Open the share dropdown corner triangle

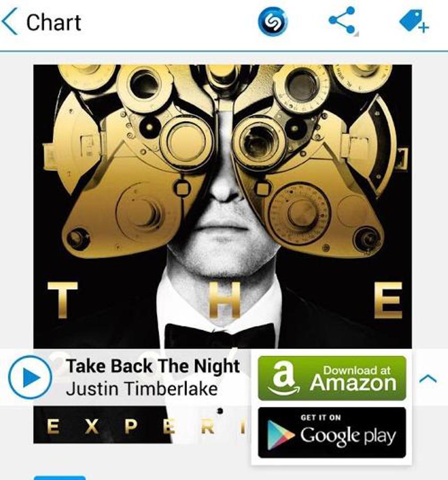356,33
